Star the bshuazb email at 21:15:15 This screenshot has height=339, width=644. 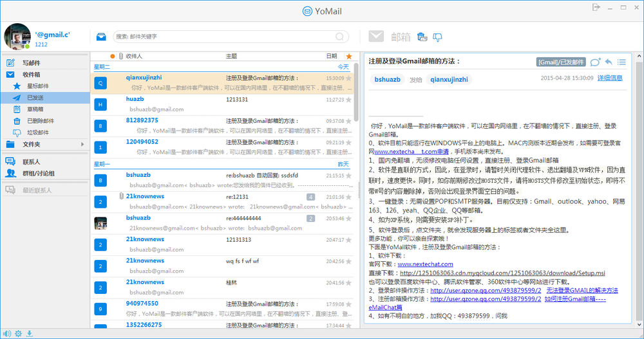348,176
